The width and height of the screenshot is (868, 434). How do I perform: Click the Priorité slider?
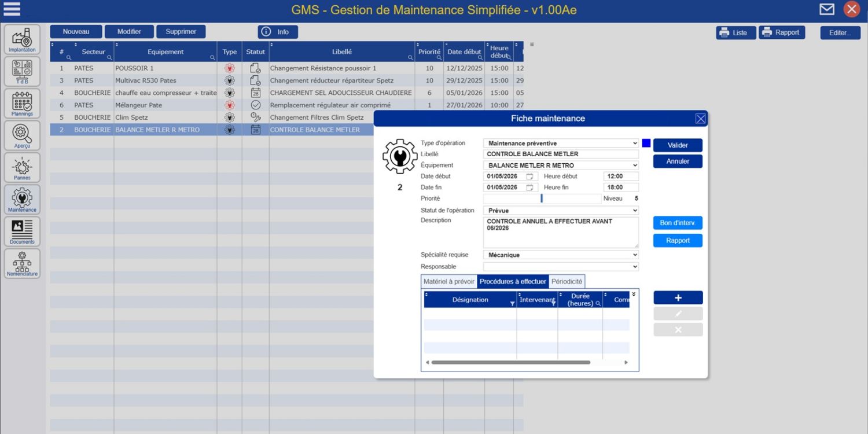[x=542, y=198]
